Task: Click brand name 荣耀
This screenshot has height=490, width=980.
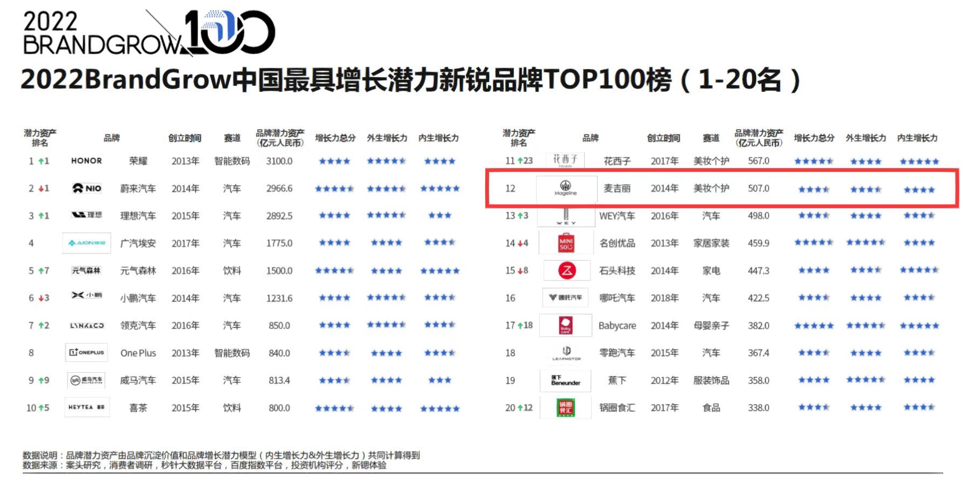Action: (x=138, y=161)
